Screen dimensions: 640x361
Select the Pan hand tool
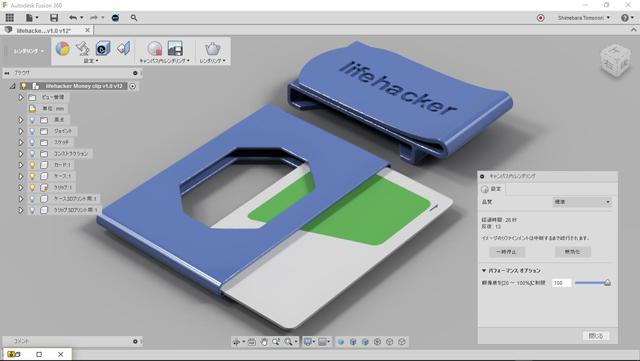pyautogui.click(x=264, y=342)
